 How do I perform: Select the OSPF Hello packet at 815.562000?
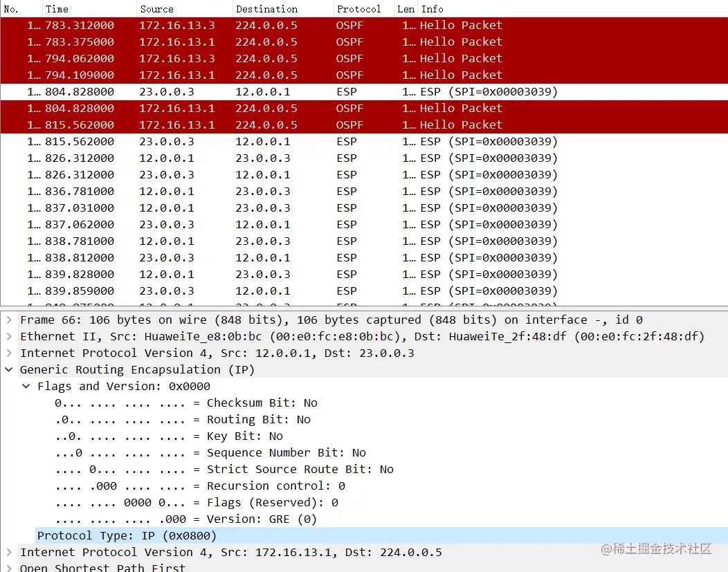pyautogui.click(x=364, y=124)
